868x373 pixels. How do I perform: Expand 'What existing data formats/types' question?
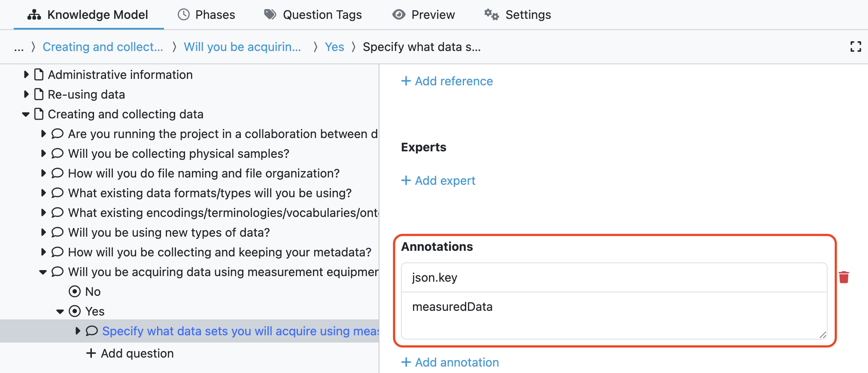(x=43, y=193)
